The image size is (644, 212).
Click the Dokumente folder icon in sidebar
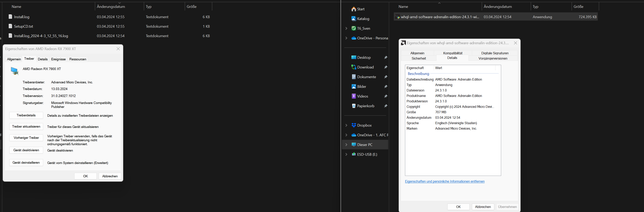353,77
